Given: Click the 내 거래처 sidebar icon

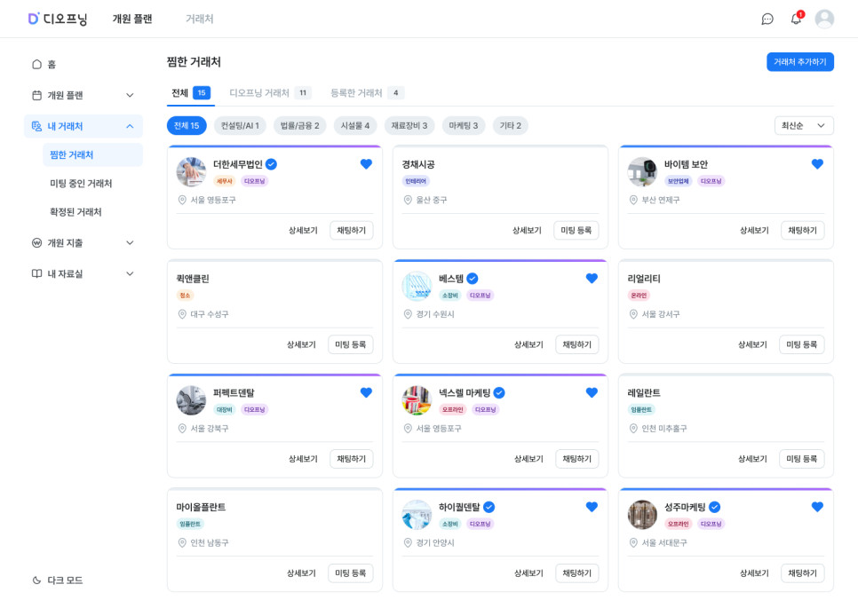Looking at the screenshot, I should pyautogui.click(x=36, y=126).
